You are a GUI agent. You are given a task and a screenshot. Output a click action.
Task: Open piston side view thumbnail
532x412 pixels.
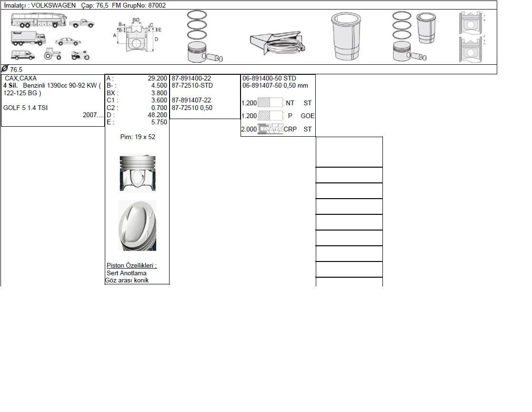pyautogui.click(x=138, y=173)
